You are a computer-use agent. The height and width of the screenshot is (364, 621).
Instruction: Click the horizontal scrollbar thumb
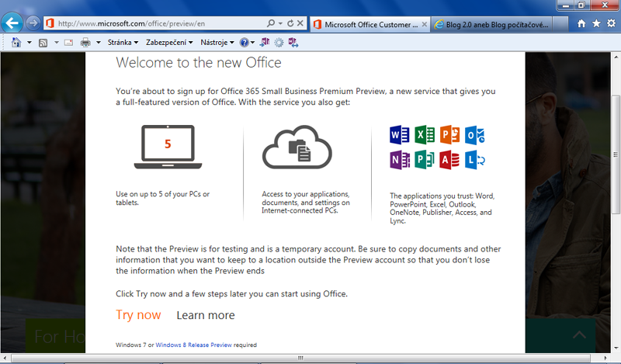coord(301,358)
